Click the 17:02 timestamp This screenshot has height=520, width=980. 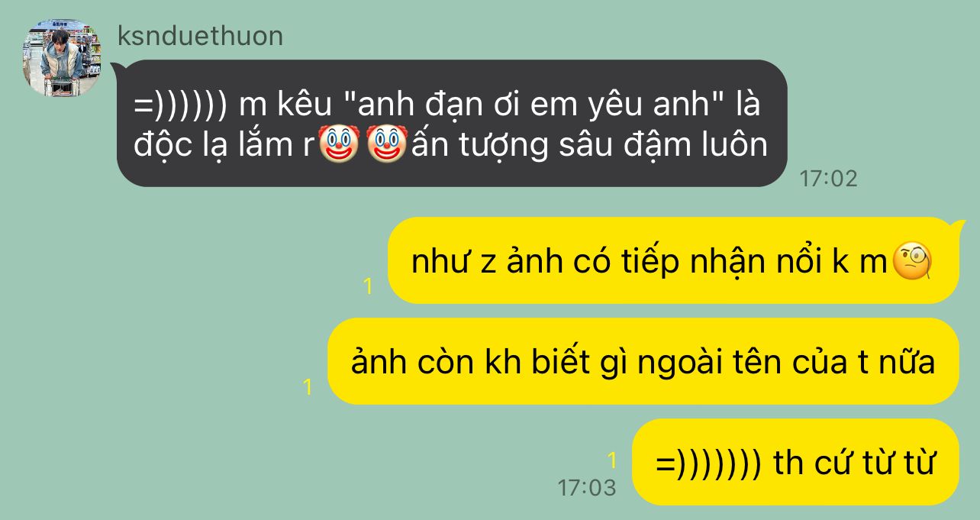coord(829,179)
